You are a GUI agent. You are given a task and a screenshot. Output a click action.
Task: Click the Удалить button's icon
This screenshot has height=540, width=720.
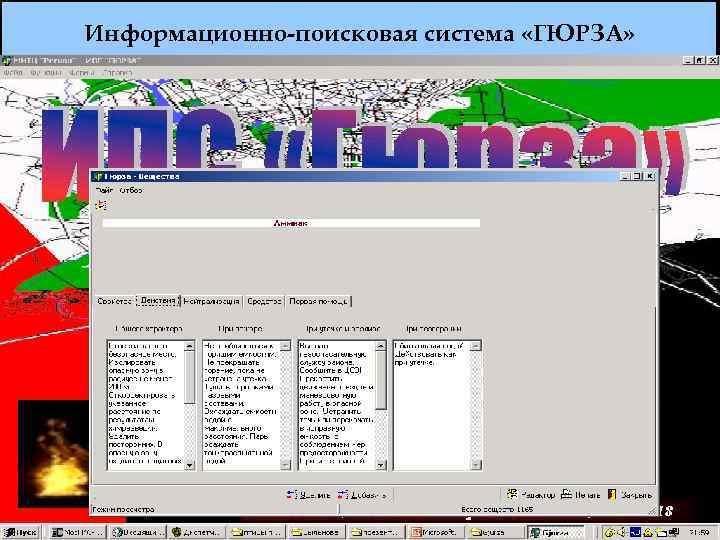pos(292,495)
